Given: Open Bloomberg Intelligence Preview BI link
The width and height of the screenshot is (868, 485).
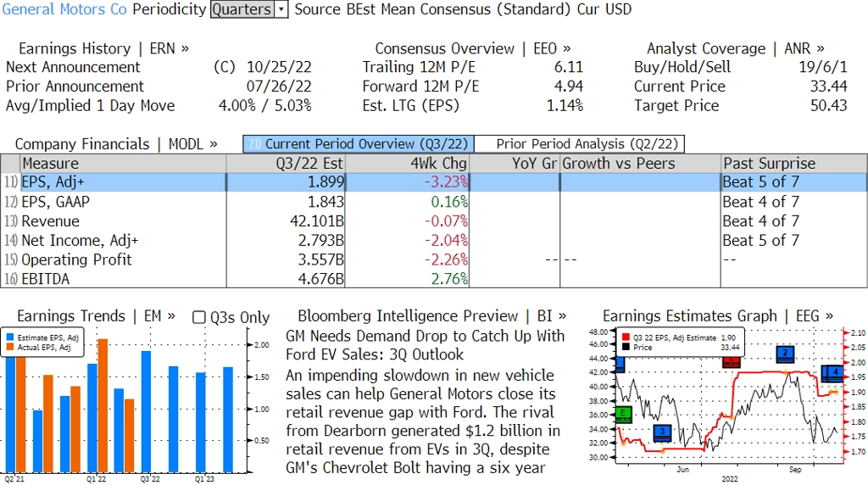Looking at the screenshot, I should 431,316.
